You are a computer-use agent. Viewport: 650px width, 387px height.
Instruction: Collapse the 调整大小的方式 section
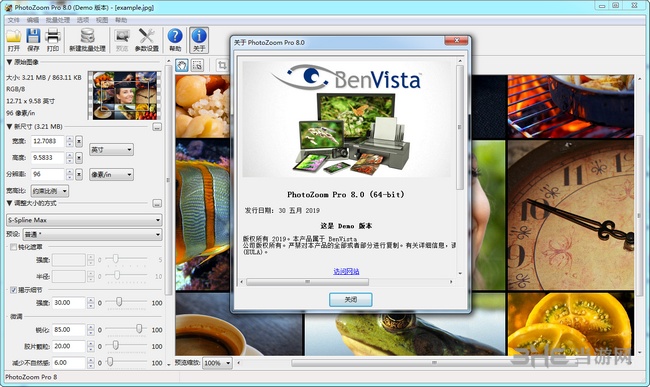9,203
